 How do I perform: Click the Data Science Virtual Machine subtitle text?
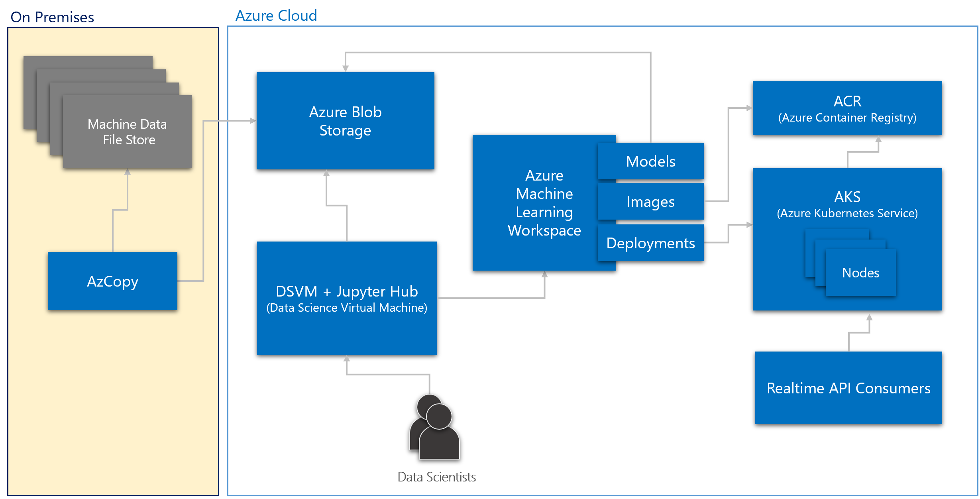[347, 308]
